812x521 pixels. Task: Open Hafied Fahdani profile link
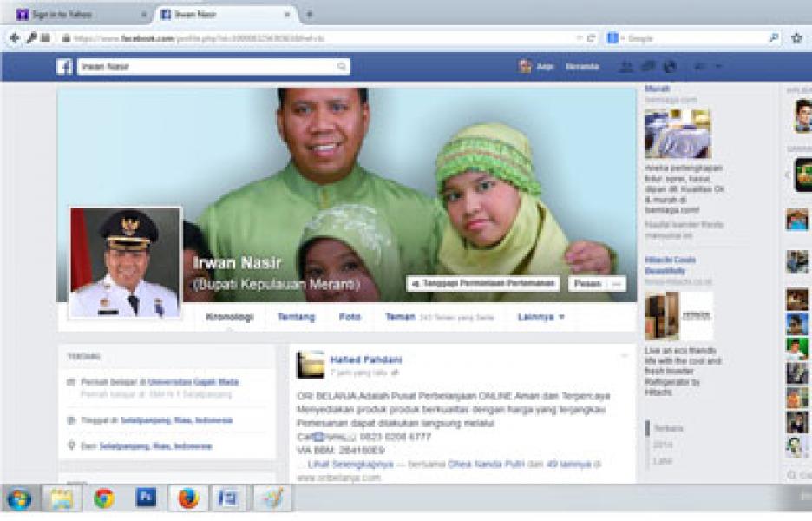pos(365,359)
